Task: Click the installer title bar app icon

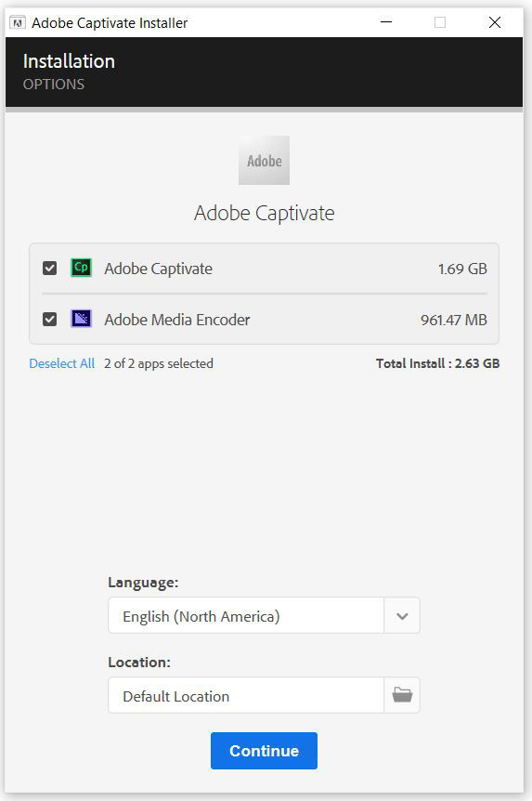Action: pyautogui.click(x=18, y=23)
